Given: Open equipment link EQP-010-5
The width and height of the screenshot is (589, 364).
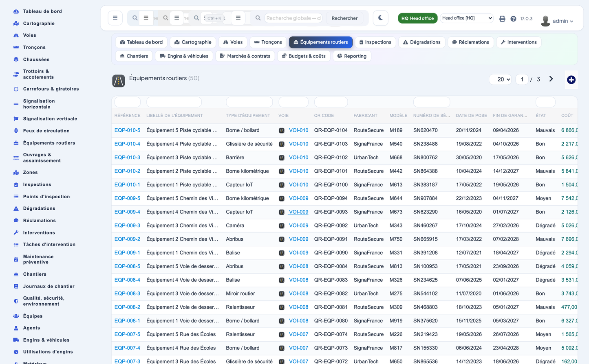Looking at the screenshot, I should tap(127, 130).
